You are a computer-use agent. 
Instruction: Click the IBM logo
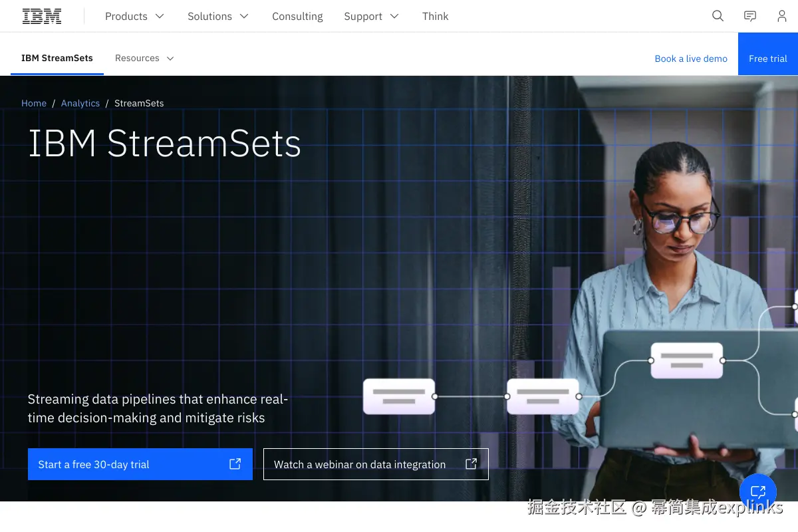click(42, 16)
